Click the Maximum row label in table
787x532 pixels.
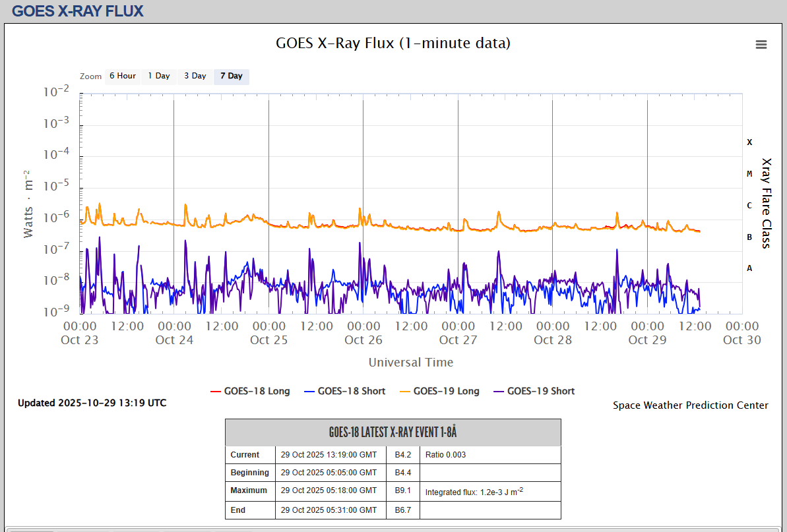[x=249, y=490]
